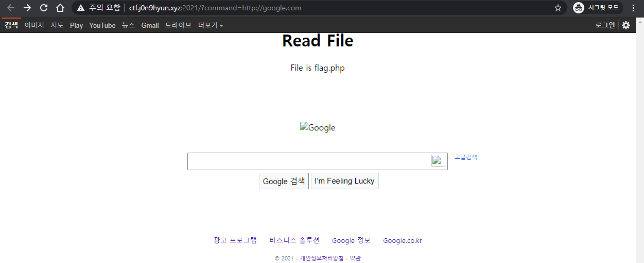The image size is (644, 263).
Task: Click the Google 검색 button
Action: click(x=284, y=181)
